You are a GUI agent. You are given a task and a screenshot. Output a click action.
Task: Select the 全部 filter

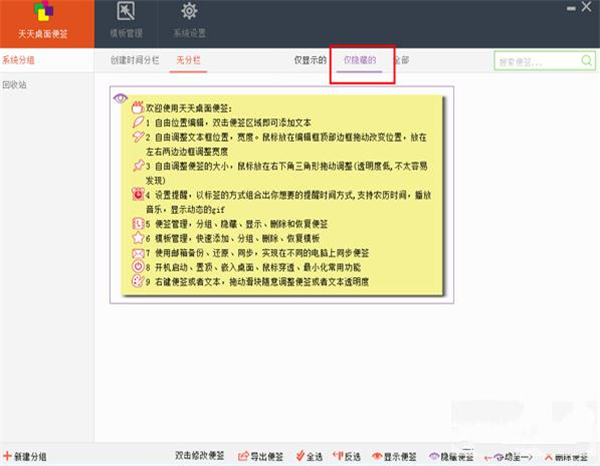click(402, 61)
